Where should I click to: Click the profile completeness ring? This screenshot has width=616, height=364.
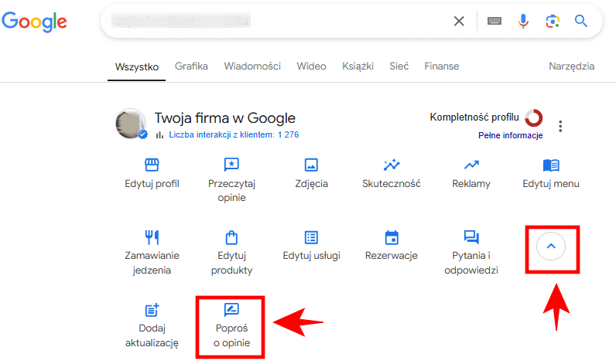tap(533, 117)
